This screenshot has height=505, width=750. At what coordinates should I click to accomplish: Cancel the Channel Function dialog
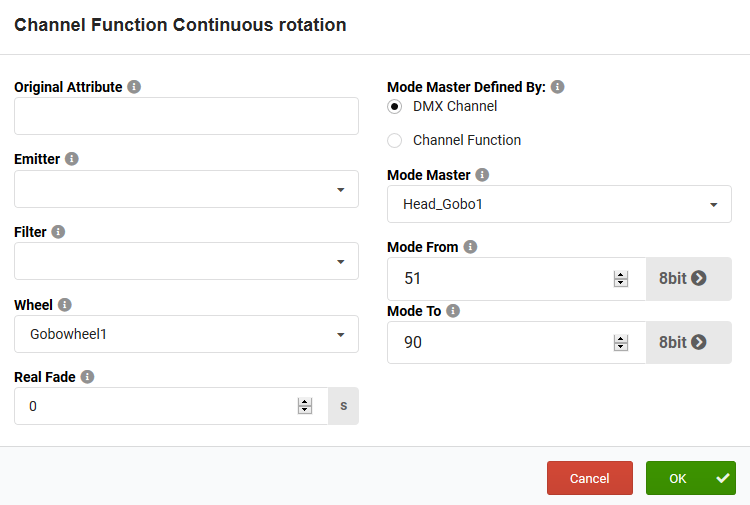(x=590, y=478)
